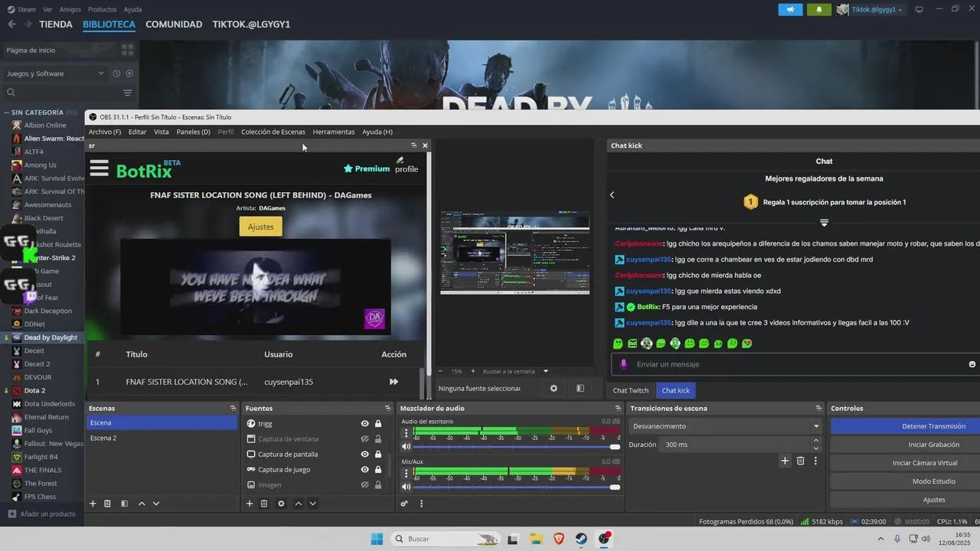Open Herramientas menu in OBS
Screen dimensions: 980x551
tap(334, 132)
